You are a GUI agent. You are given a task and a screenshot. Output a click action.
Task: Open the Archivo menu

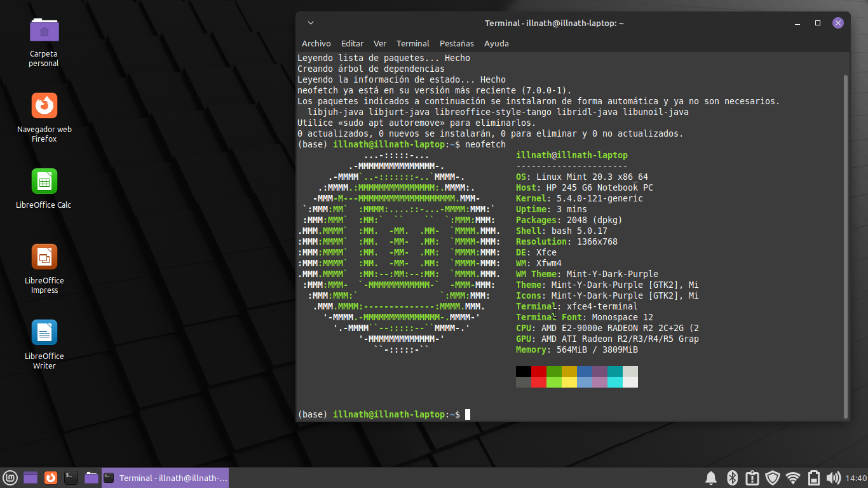(316, 44)
